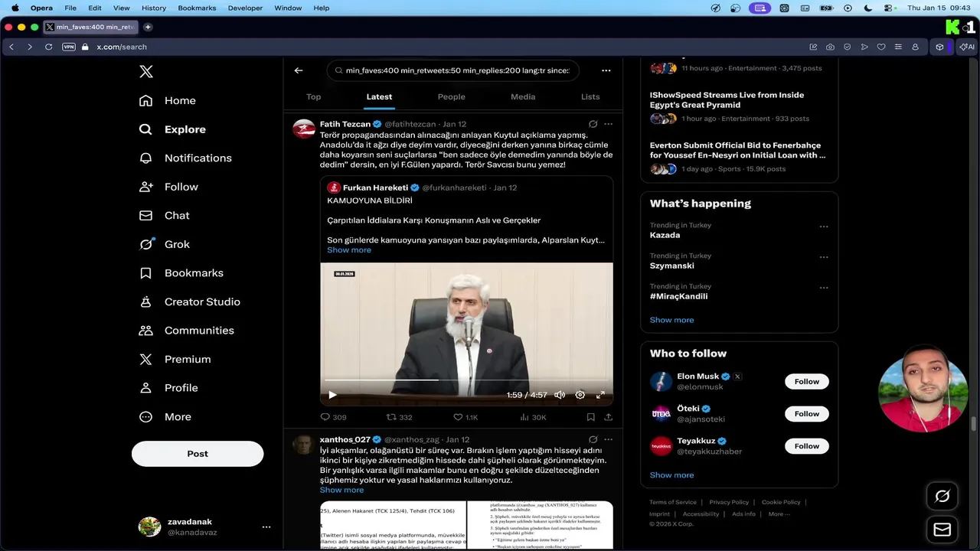Open Bookmarks menu in menu bar
Screen dimensions: 980x551
(197, 8)
